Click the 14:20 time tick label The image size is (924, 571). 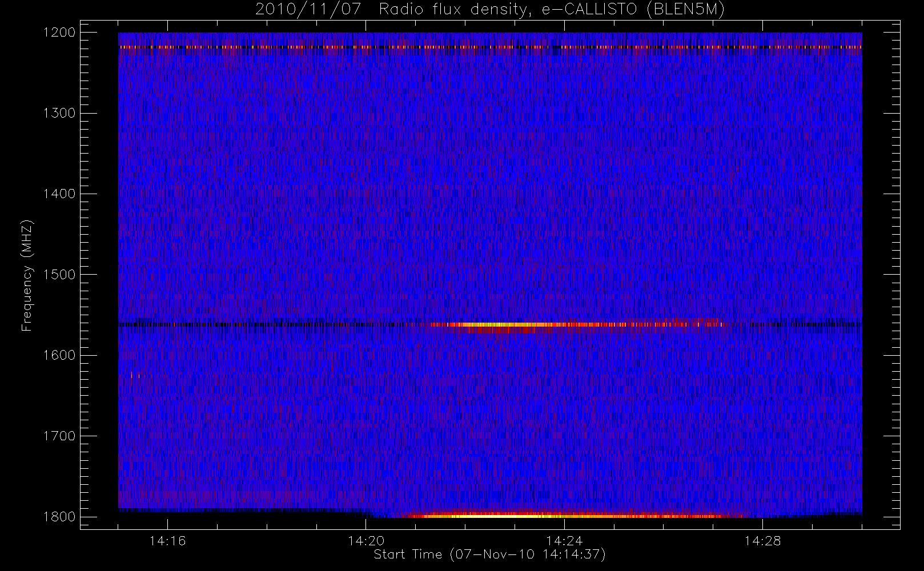pyautogui.click(x=365, y=541)
